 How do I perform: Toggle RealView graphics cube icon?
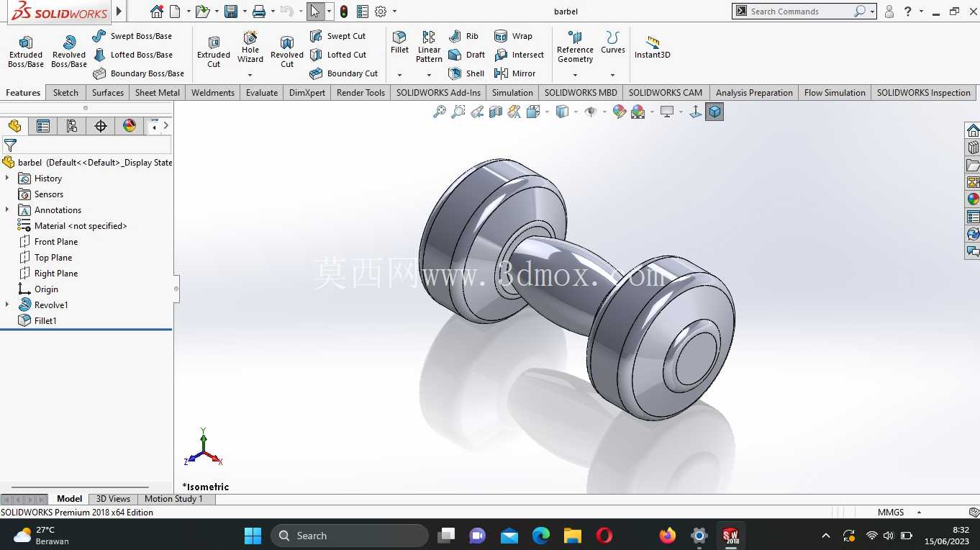tap(714, 112)
